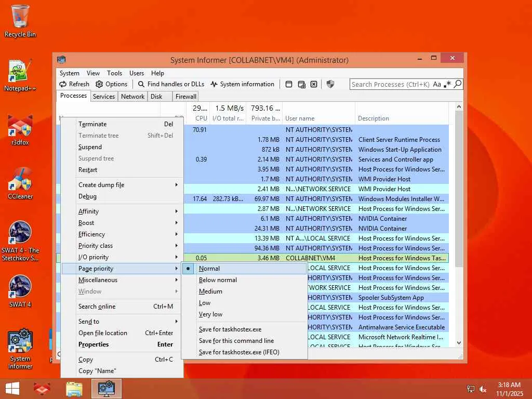Open SWAT 4 The Stetchkov desktop shortcut
The width and height of the screenshot is (532, 399).
click(20, 241)
